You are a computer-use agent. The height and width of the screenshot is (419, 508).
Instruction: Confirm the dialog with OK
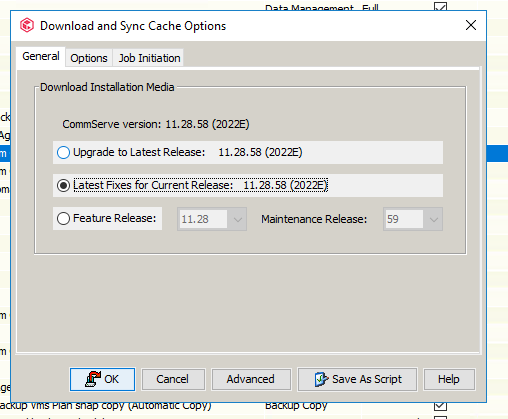[102, 379]
